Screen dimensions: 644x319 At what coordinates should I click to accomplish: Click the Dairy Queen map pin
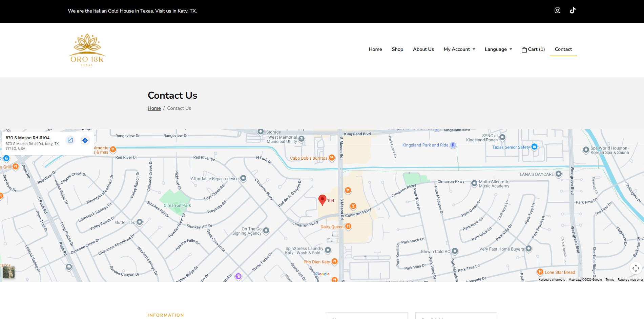click(x=348, y=226)
